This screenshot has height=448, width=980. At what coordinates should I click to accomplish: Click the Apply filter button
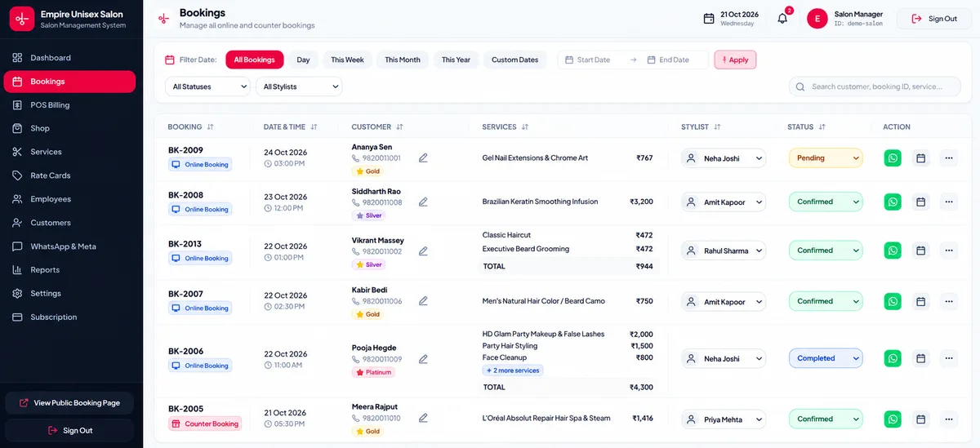(x=735, y=60)
